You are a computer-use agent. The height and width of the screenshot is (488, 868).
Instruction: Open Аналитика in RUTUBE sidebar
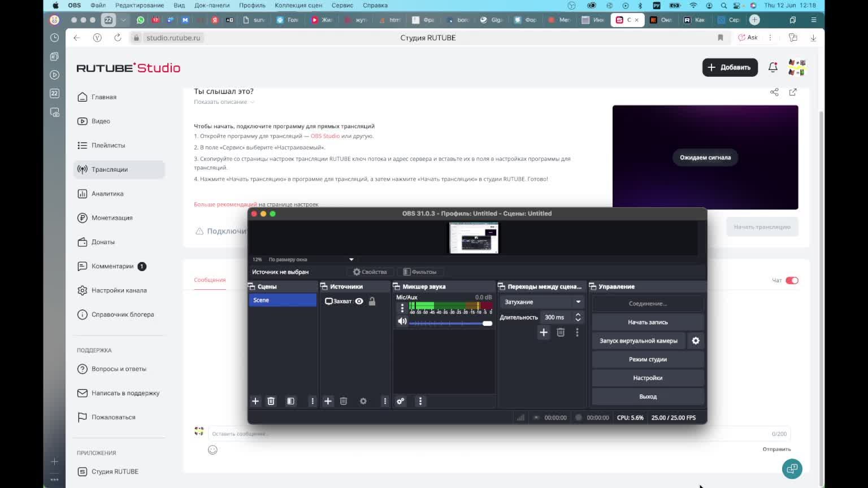119,194
